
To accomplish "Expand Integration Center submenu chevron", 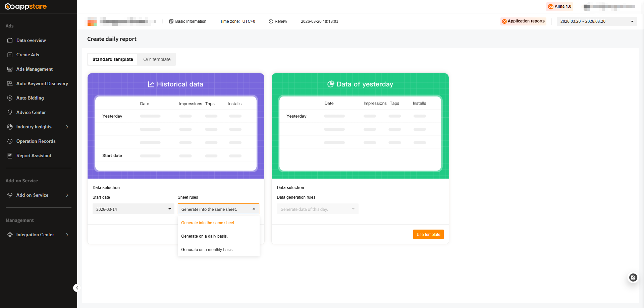I will tap(67, 235).
